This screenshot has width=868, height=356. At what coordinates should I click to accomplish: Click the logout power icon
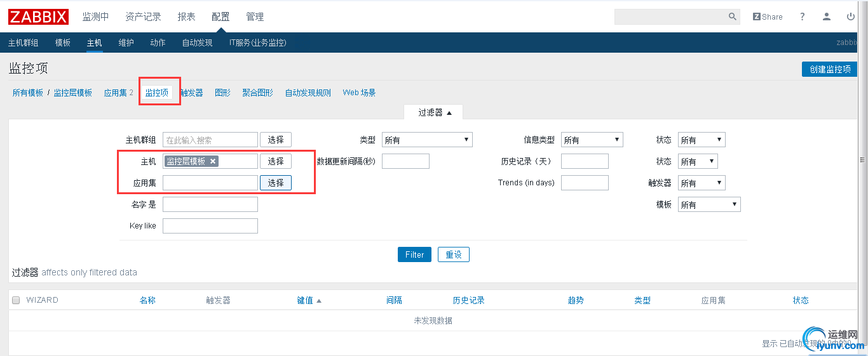click(851, 17)
